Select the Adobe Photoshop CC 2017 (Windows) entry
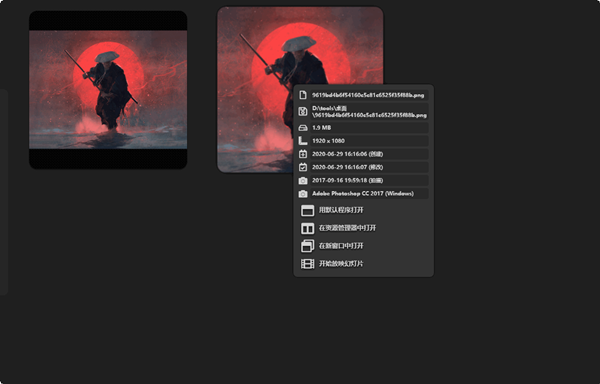The width and height of the screenshot is (600, 384). 369,194
